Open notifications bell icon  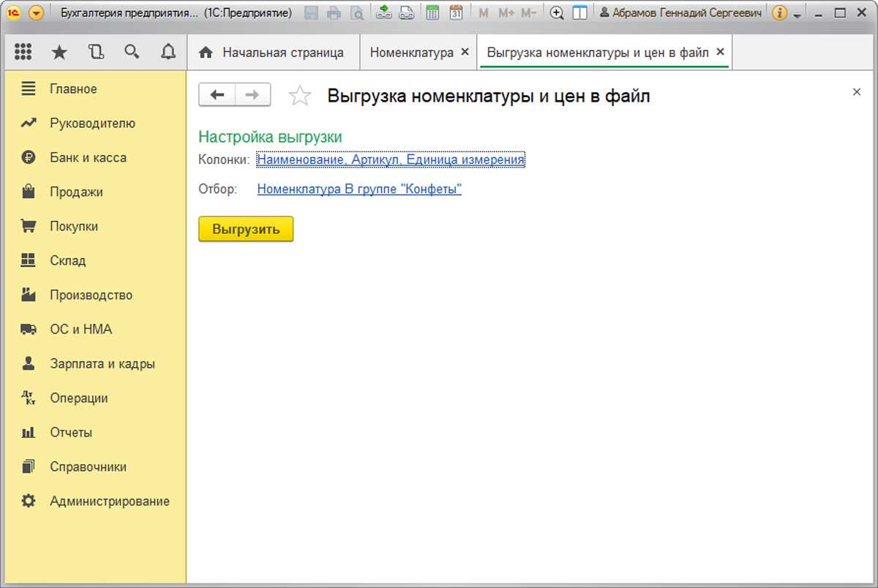168,52
